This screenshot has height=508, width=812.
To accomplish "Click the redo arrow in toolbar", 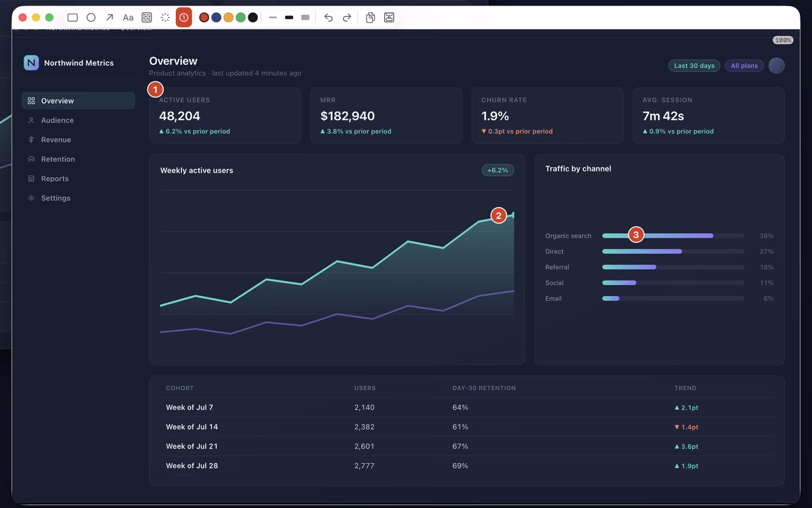I will coord(346,18).
